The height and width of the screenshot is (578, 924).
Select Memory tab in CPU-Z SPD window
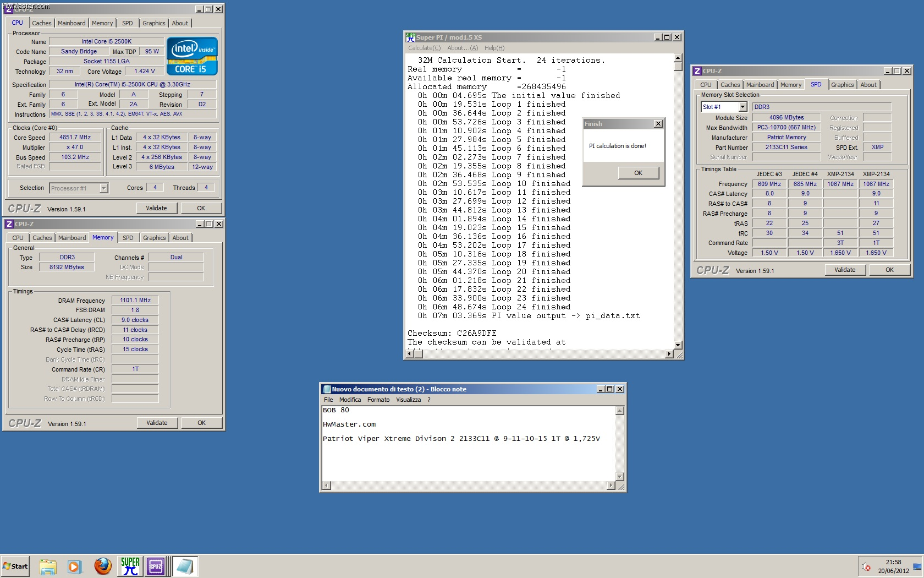click(x=791, y=85)
